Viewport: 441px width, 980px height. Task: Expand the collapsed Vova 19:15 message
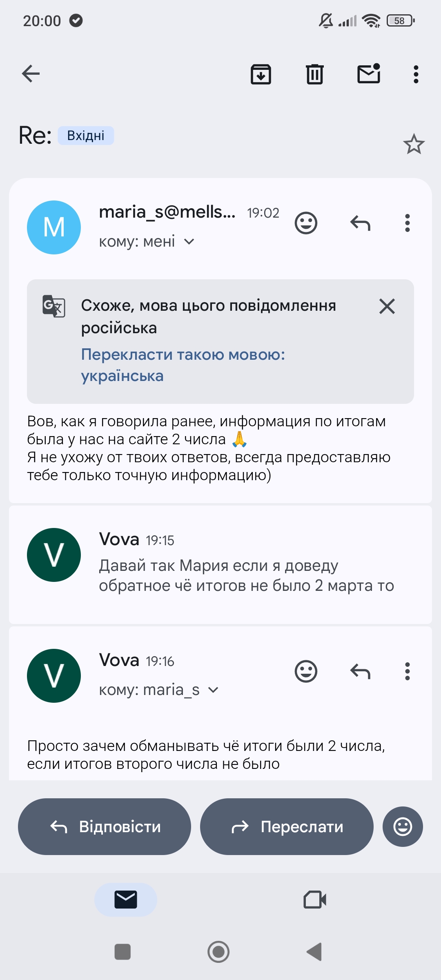(x=220, y=564)
